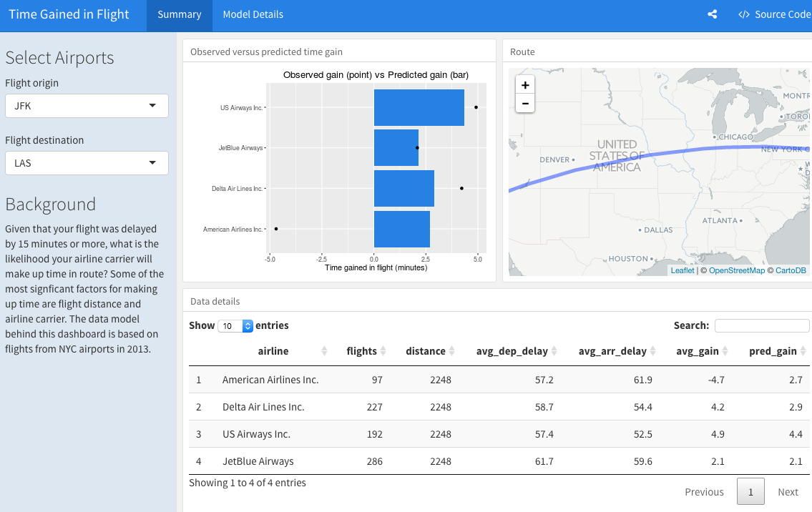Open the Flight destination LAS dropdown
812x512 pixels.
(87, 163)
